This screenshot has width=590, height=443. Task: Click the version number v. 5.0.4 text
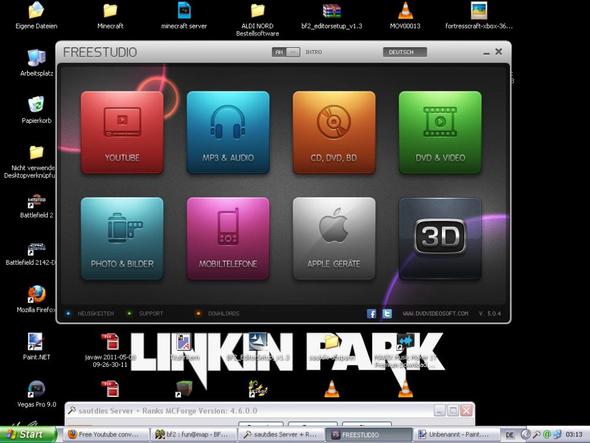(x=490, y=313)
